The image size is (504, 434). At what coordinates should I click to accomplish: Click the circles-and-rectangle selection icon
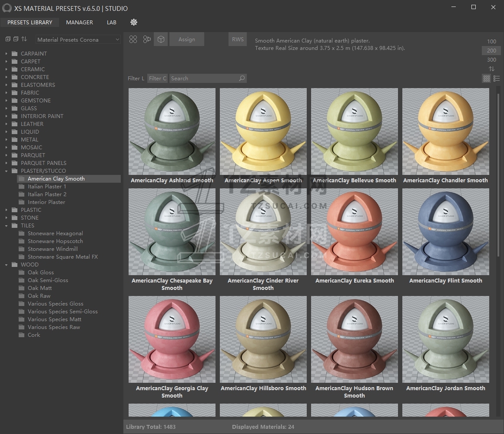(147, 39)
